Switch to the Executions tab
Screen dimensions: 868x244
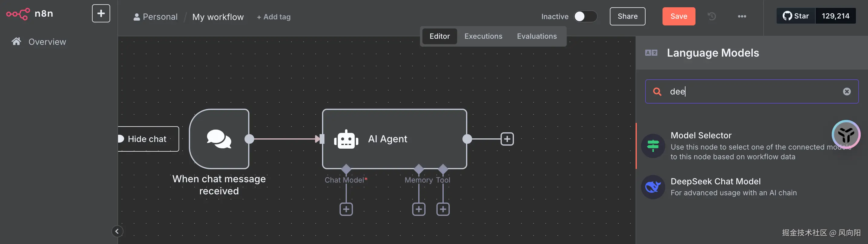[483, 36]
